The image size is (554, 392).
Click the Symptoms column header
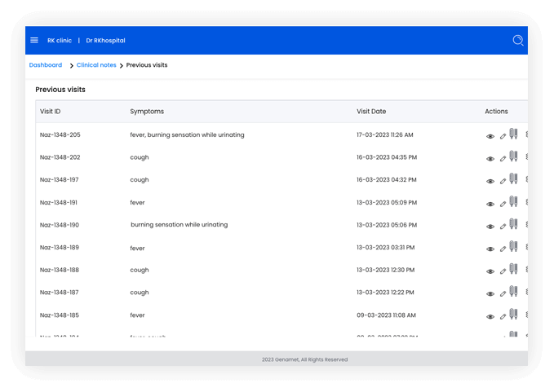[x=147, y=112]
